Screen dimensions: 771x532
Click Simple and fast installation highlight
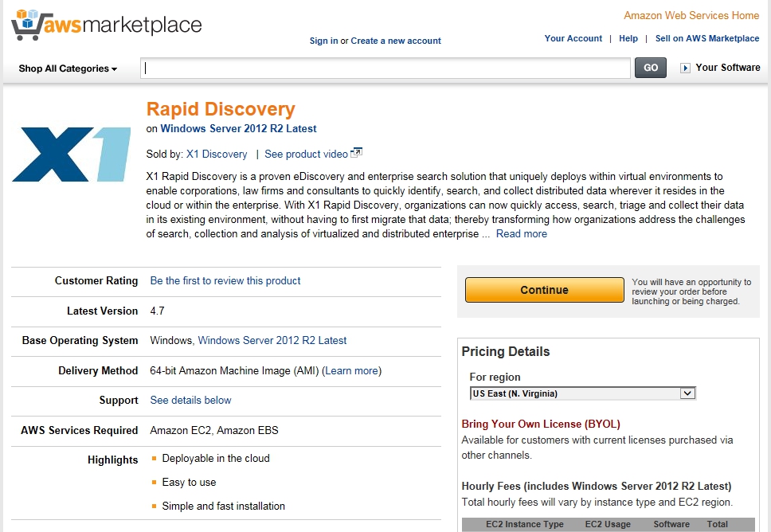point(224,506)
